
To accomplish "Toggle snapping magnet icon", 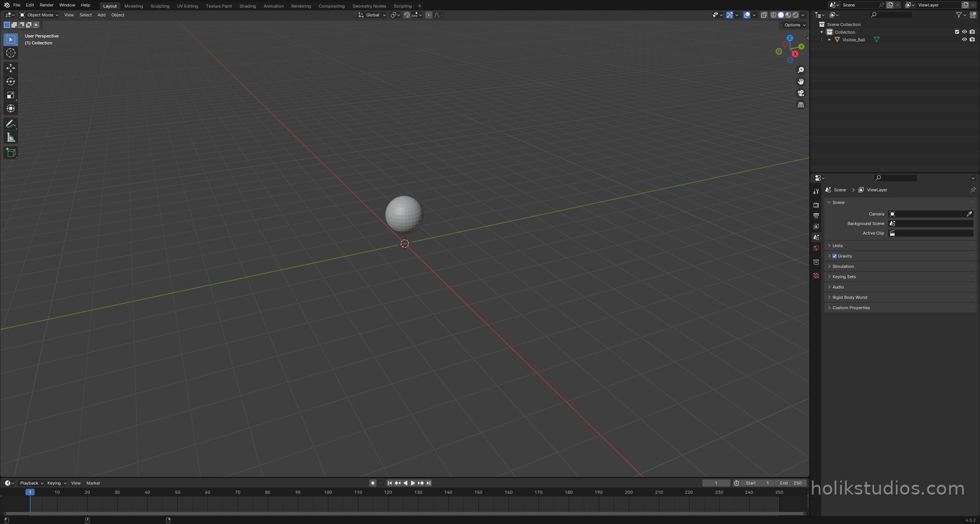I will (x=407, y=15).
